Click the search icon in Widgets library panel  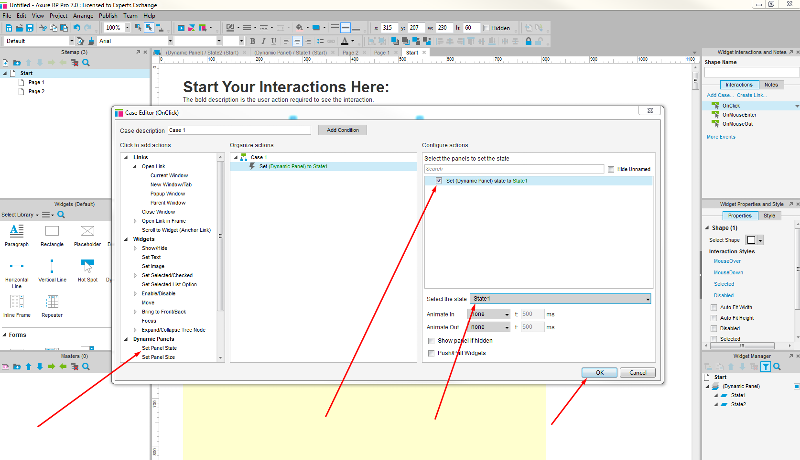click(61, 214)
